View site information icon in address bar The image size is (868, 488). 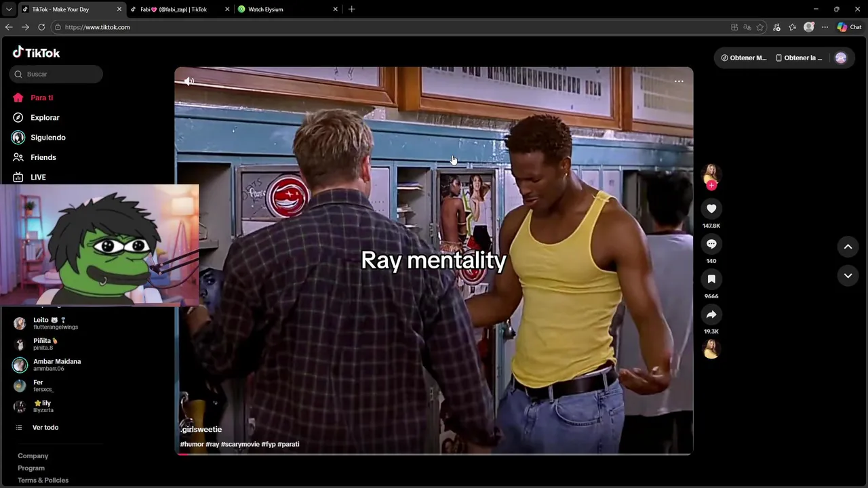[58, 27]
